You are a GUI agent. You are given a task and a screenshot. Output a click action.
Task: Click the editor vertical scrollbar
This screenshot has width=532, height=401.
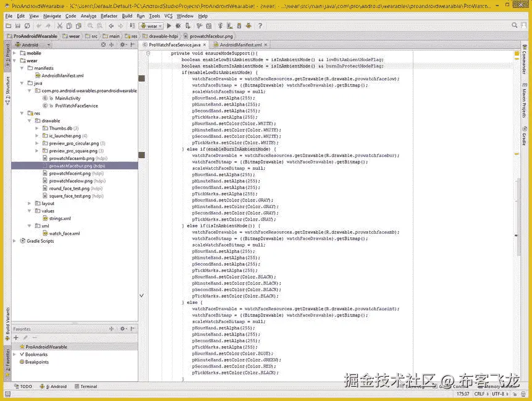click(x=518, y=217)
